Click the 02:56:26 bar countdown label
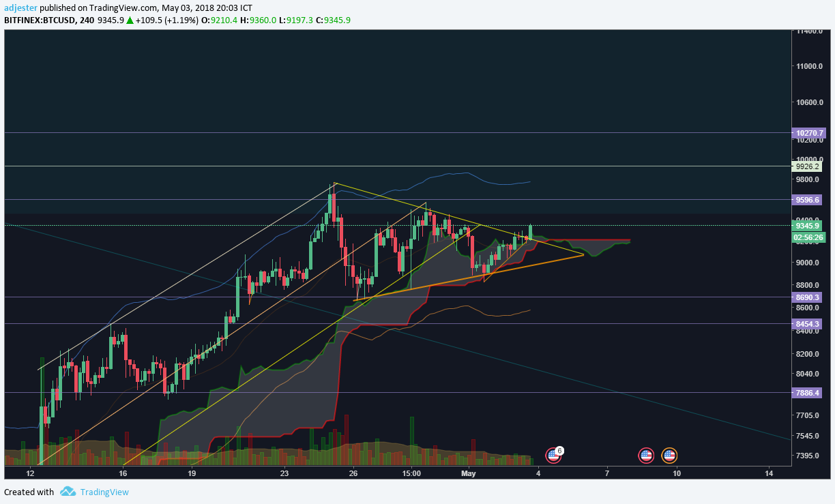 point(809,237)
